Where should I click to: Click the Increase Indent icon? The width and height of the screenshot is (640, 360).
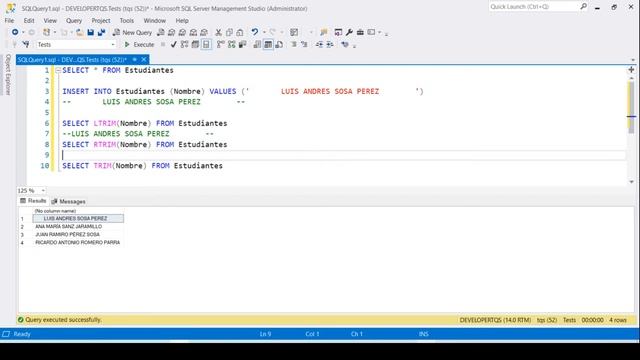330,44
